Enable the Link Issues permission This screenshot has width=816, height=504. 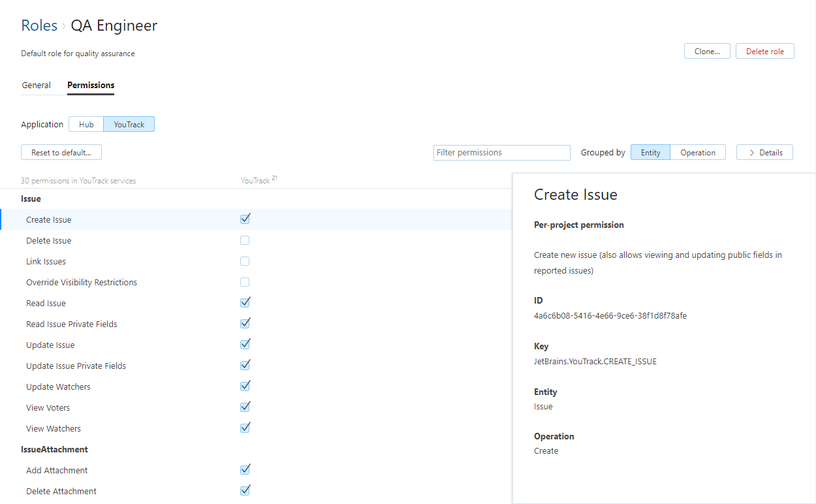tap(245, 261)
